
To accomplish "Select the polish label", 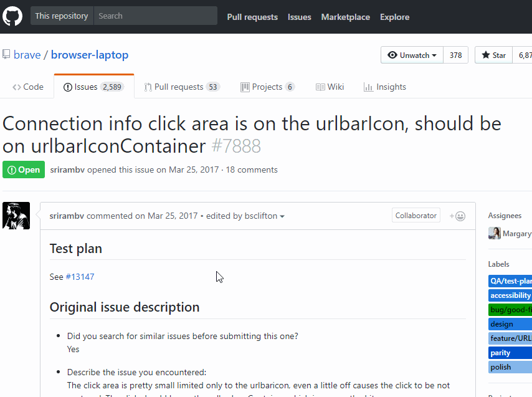I will (510, 367).
